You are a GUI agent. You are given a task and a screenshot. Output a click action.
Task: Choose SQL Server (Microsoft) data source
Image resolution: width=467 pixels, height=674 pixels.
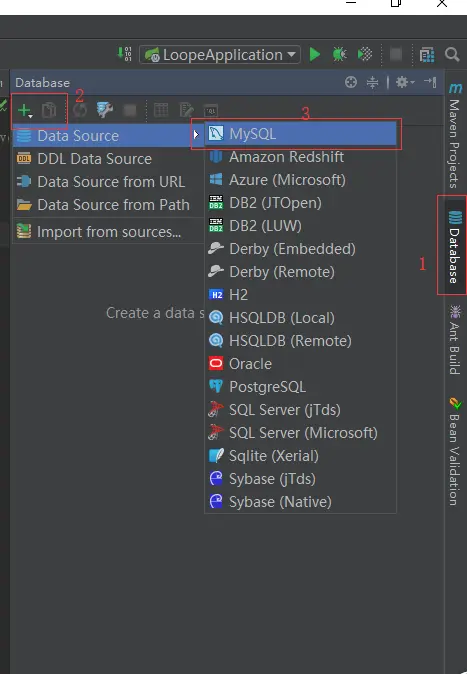coord(301,432)
